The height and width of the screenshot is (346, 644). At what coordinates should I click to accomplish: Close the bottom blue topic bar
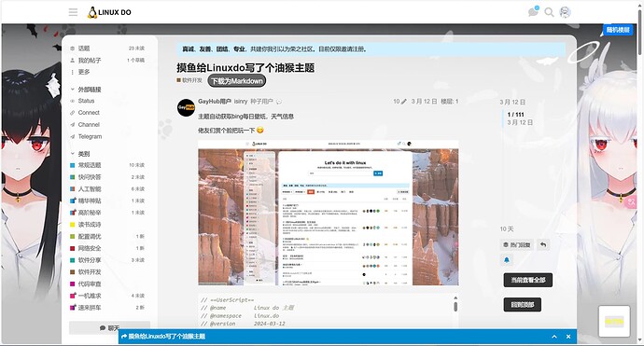[x=568, y=337]
